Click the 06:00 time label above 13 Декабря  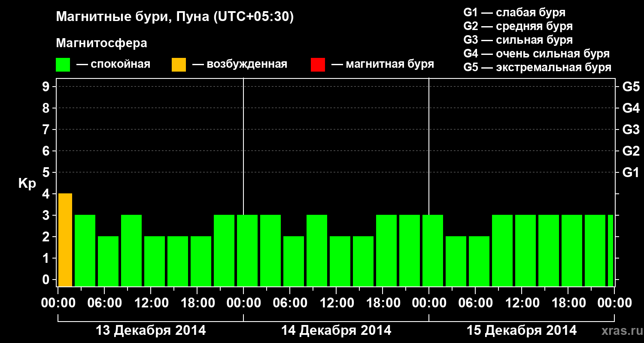click(x=104, y=303)
